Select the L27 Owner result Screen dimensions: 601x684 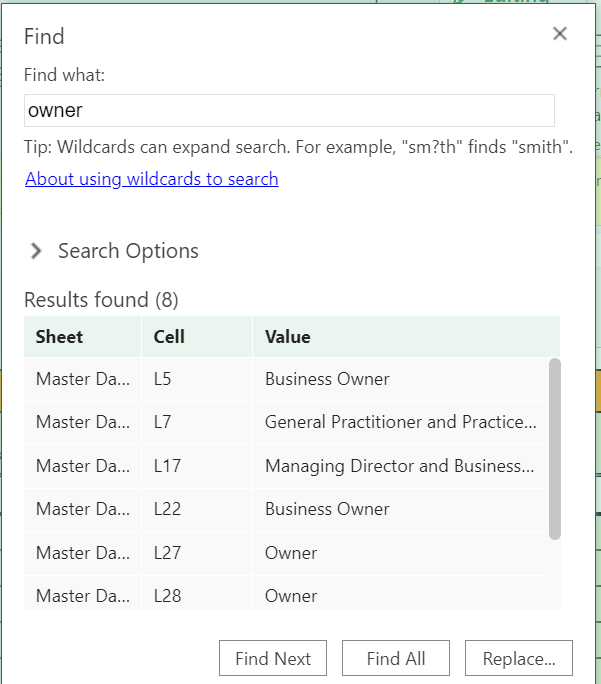(x=291, y=553)
